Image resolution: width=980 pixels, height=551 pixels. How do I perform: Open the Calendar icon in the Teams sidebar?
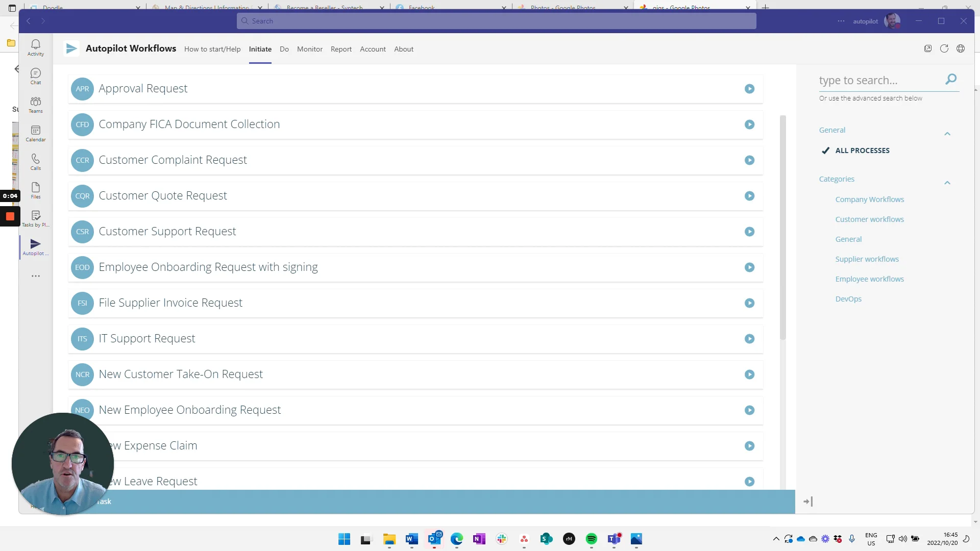tap(35, 133)
